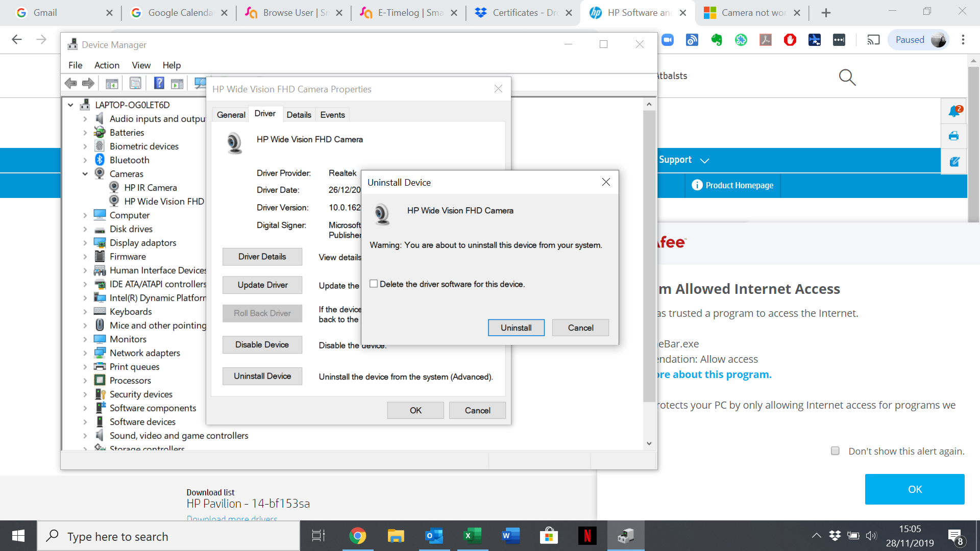Click the Product Homepage link
Screen dimensions: 980x551
pyautogui.click(x=732, y=185)
